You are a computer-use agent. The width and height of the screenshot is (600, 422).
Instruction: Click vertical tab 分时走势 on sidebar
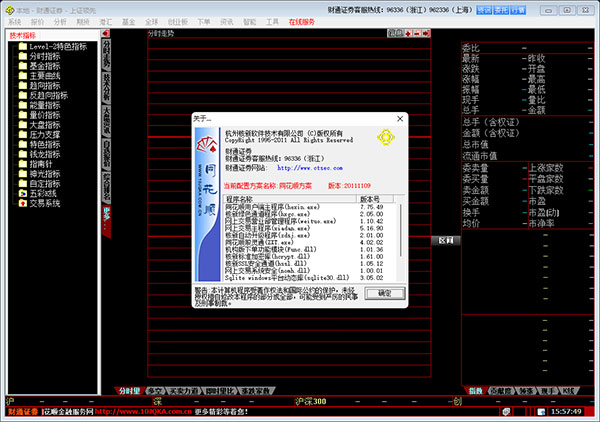tap(106, 54)
